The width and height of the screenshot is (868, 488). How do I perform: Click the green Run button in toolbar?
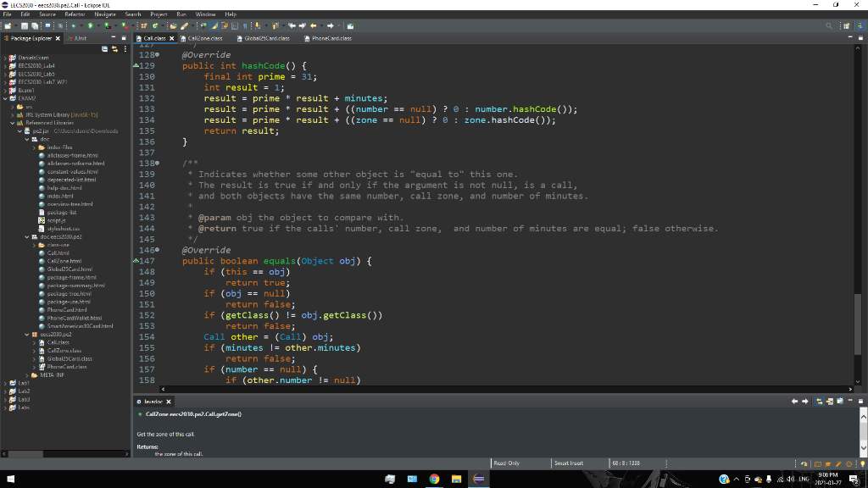[90, 25]
